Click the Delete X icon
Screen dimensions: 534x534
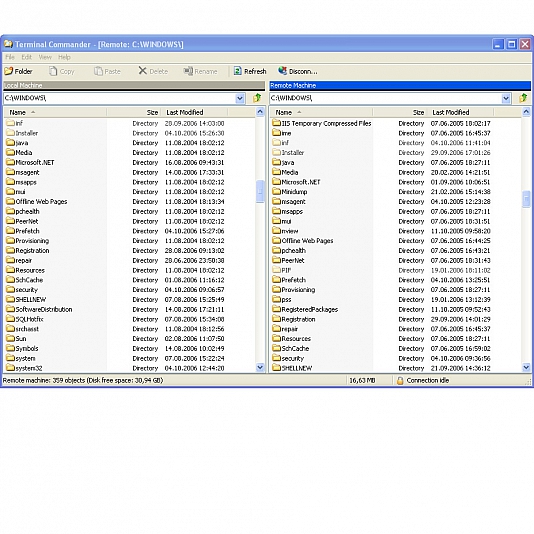(x=142, y=71)
